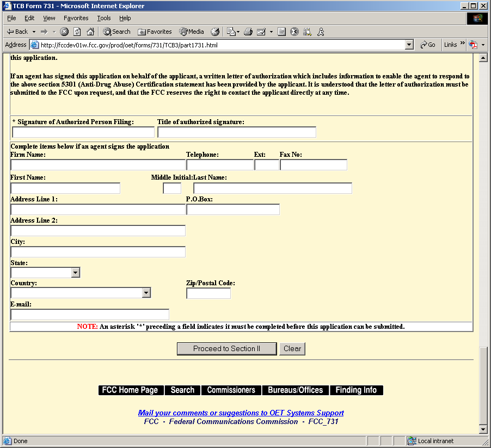Open the Edit dropdown arrow in toolbar
Viewport: 491px width, 448px height.
click(271, 32)
